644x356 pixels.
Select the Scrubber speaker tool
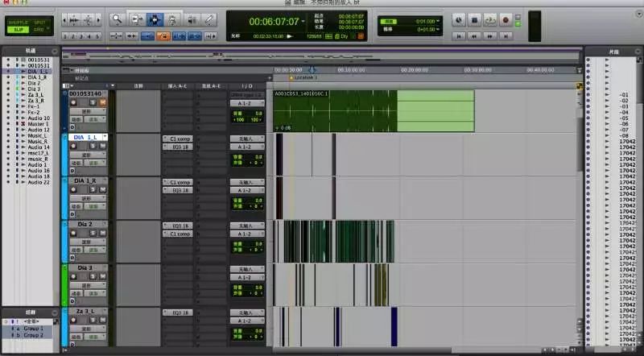(x=192, y=19)
